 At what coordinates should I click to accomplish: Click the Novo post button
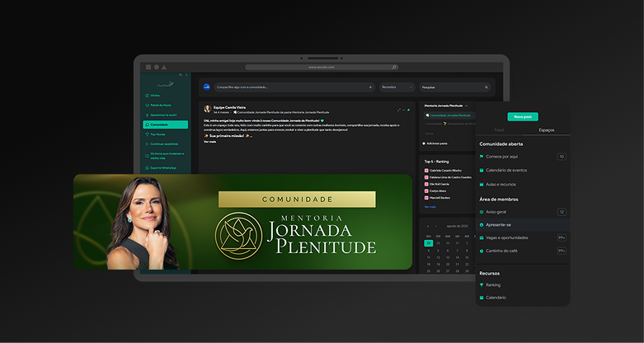(523, 117)
